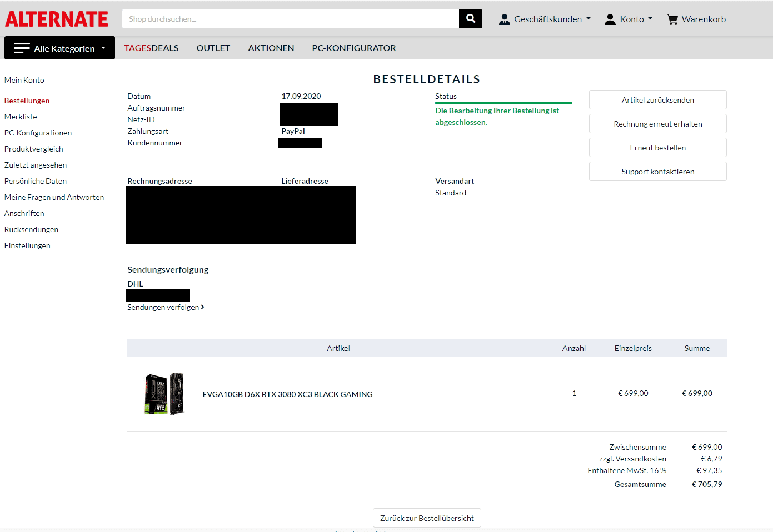Expand the Konto dropdown
Image resolution: width=773 pixels, height=532 pixels.
(x=629, y=19)
